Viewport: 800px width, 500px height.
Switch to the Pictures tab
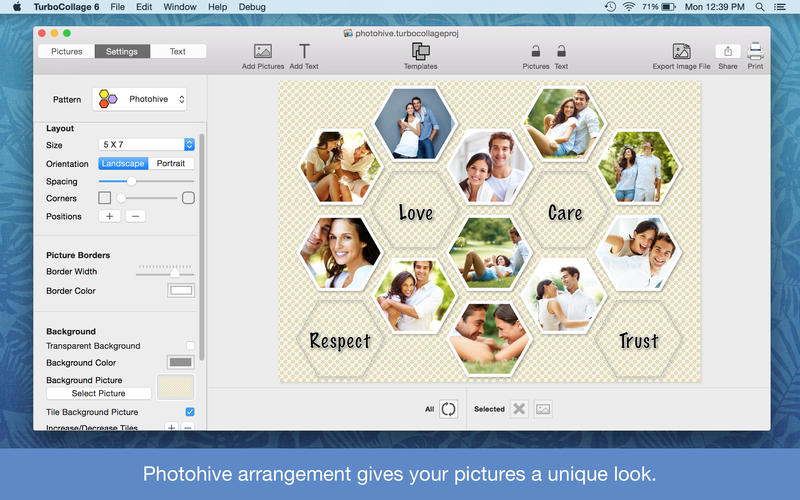(67, 51)
